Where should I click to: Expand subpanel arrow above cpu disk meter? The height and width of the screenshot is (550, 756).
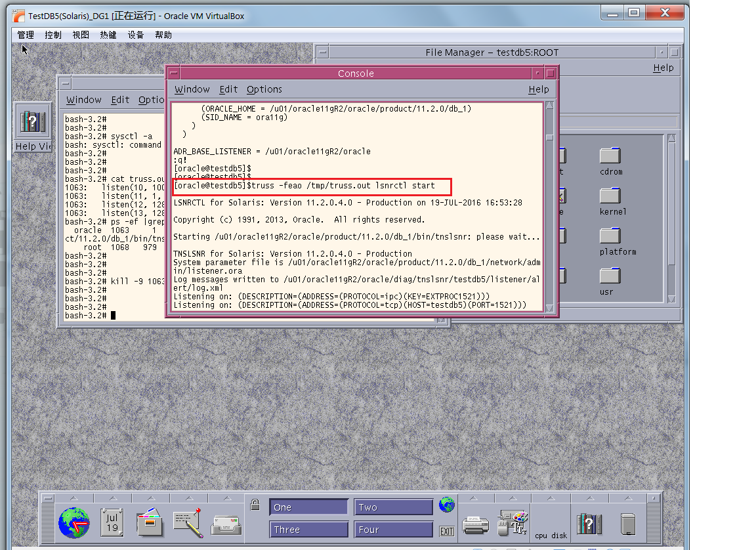[551, 498]
